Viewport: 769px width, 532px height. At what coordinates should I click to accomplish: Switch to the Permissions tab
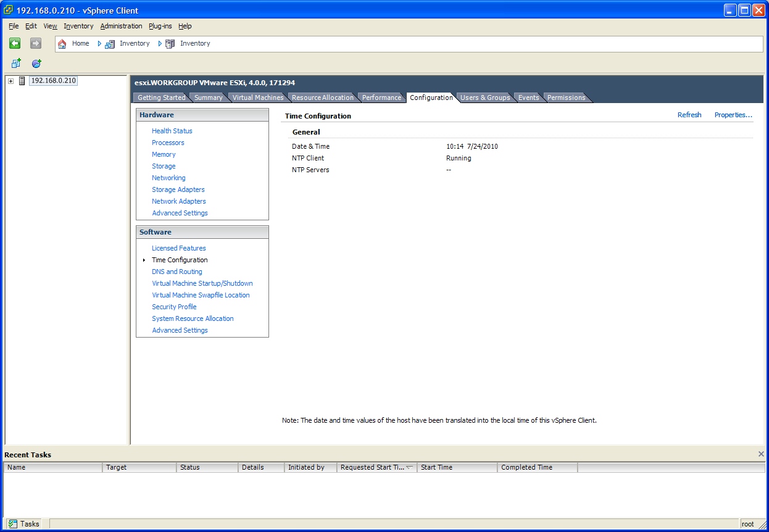(x=566, y=98)
